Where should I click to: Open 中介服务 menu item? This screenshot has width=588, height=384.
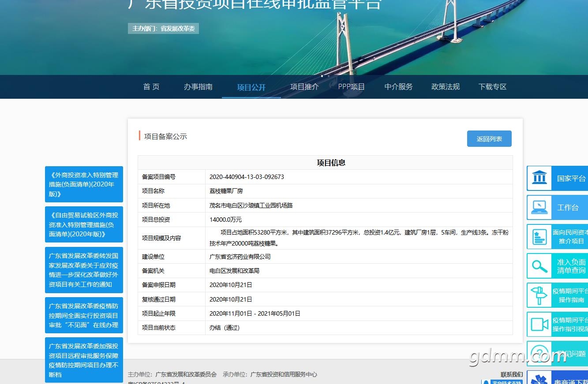tap(398, 87)
